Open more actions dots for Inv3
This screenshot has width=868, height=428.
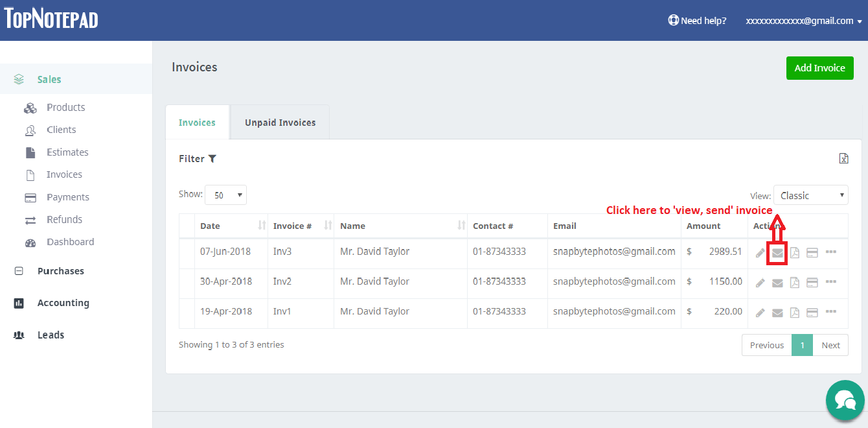[831, 252]
